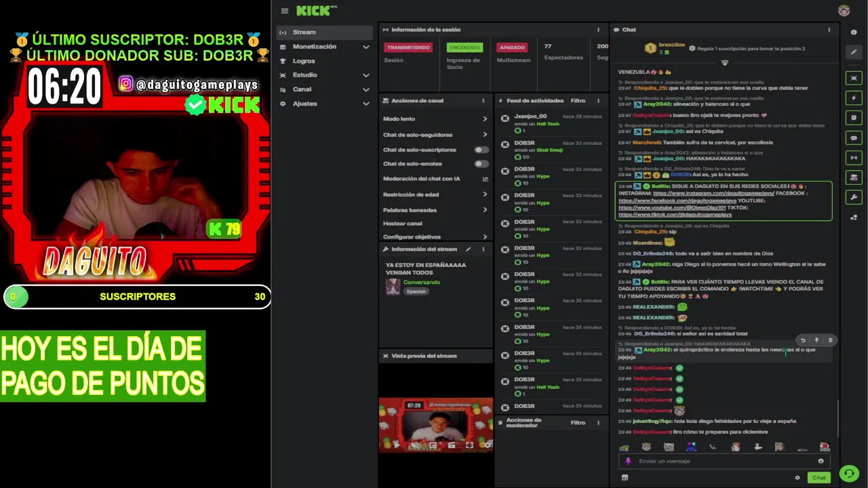The width and height of the screenshot is (868, 488).
Task: Click the green Chat send button
Action: tap(819, 478)
